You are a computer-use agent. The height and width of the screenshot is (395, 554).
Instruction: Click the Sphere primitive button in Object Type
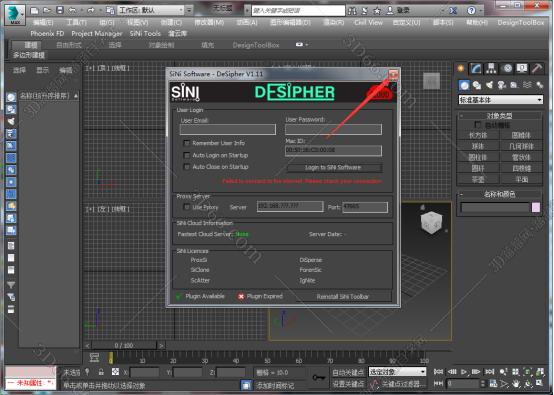click(x=478, y=146)
